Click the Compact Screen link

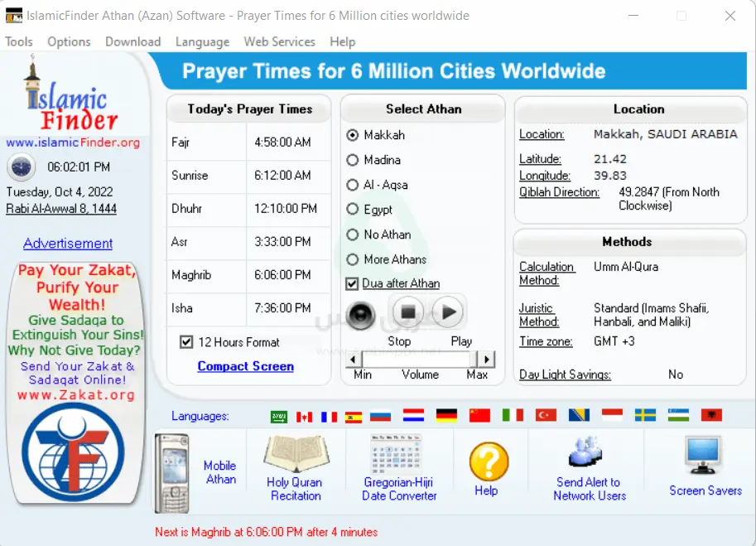(x=245, y=366)
